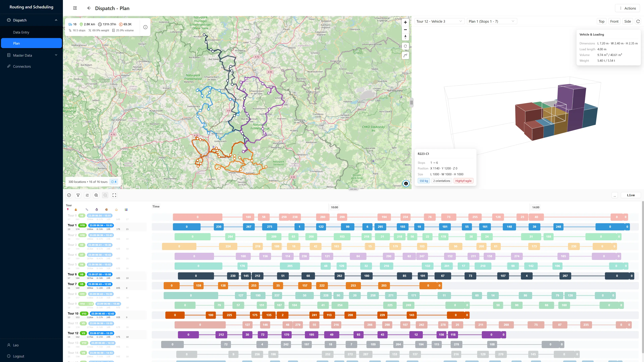
Task: Click the fullscreen expand icon
Action: (114, 195)
